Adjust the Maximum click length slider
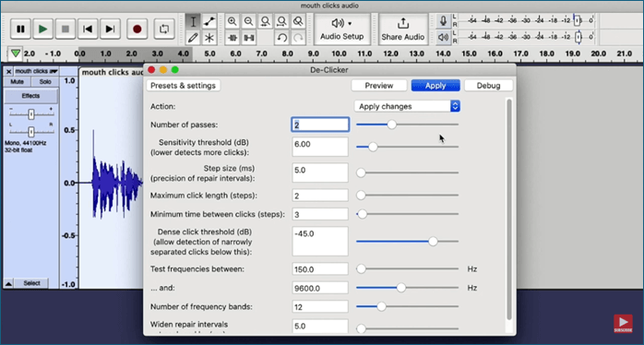The width and height of the screenshot is (644, 345). [x=361, y=196]
